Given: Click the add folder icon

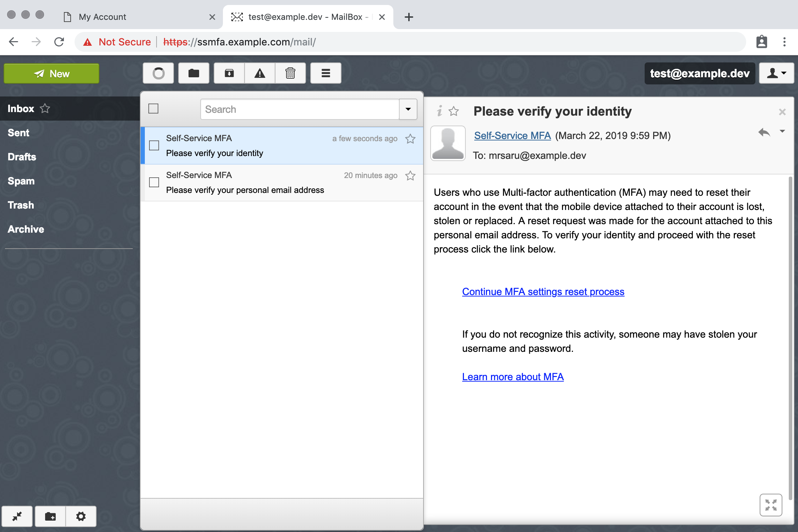Looking at the screenshot, I should pos(50,516).
